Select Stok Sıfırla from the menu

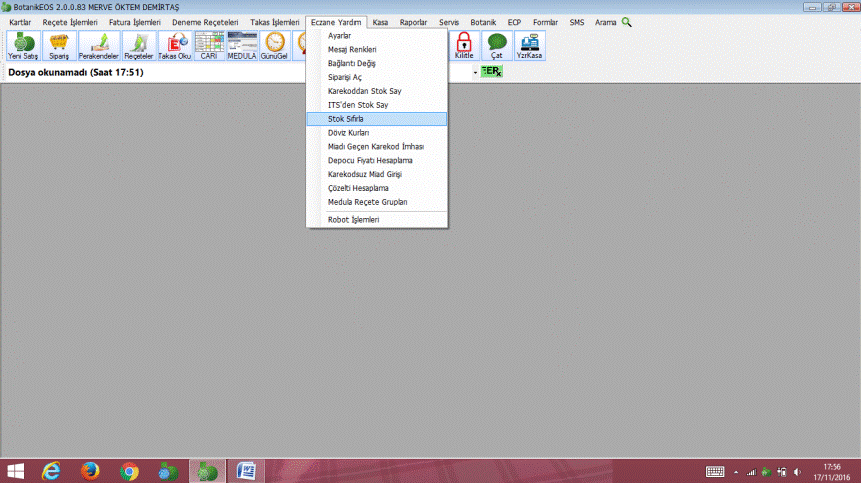[x=346, y=118]
